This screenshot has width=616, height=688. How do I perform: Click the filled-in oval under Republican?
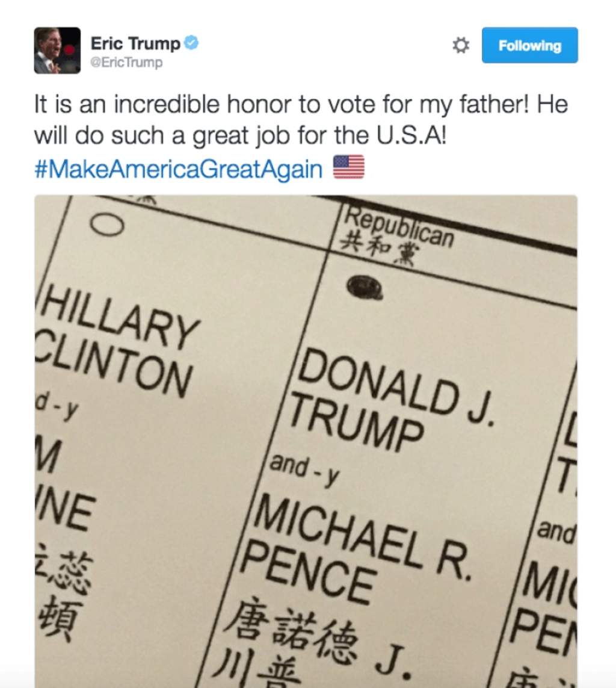[366, 287]
